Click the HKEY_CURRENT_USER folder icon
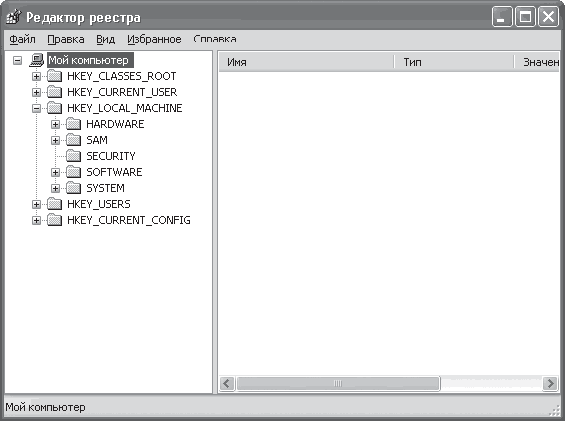The image size is (565, 421). pyautogui.click(x=54, y=92)
